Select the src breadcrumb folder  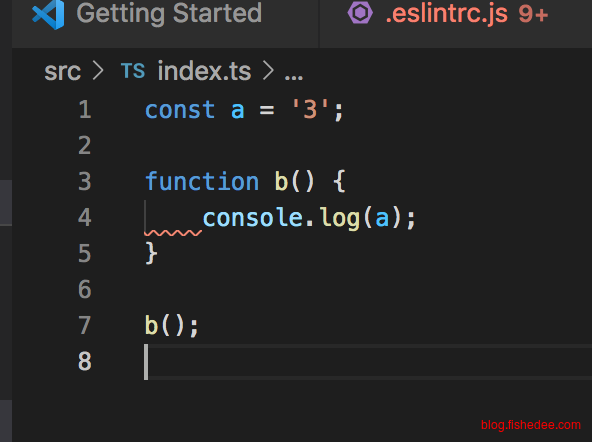(x=63, y=71)
